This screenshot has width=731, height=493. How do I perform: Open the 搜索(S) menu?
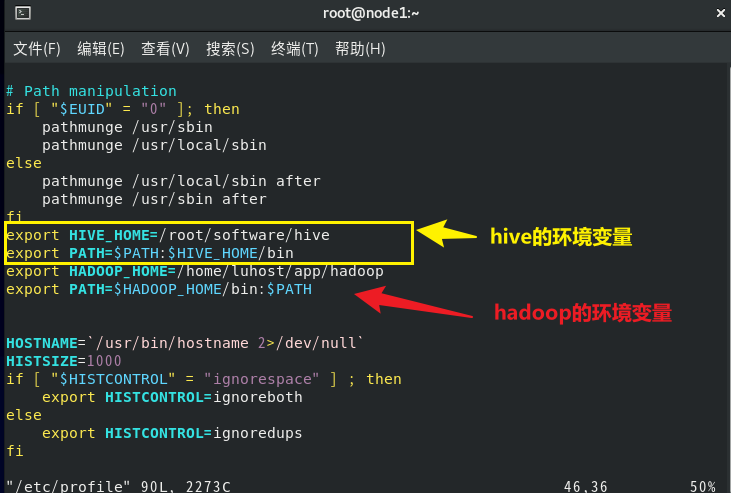[x=230, y=49]
